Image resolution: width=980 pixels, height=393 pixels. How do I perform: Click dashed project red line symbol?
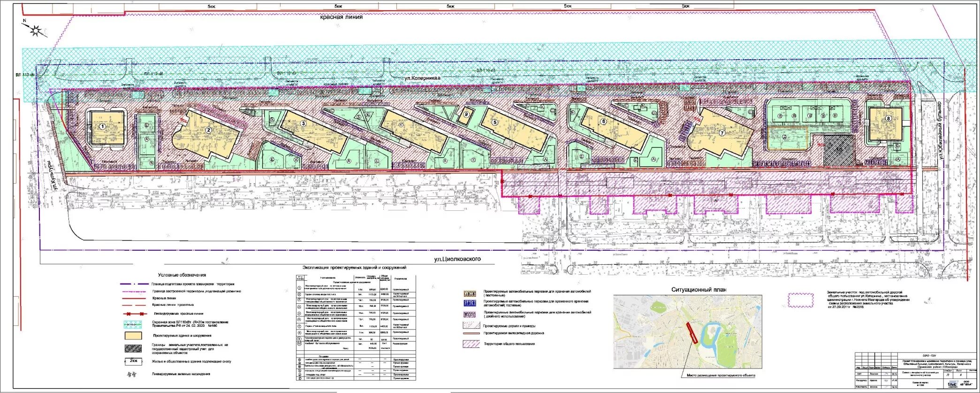click(x=133, y=305)
